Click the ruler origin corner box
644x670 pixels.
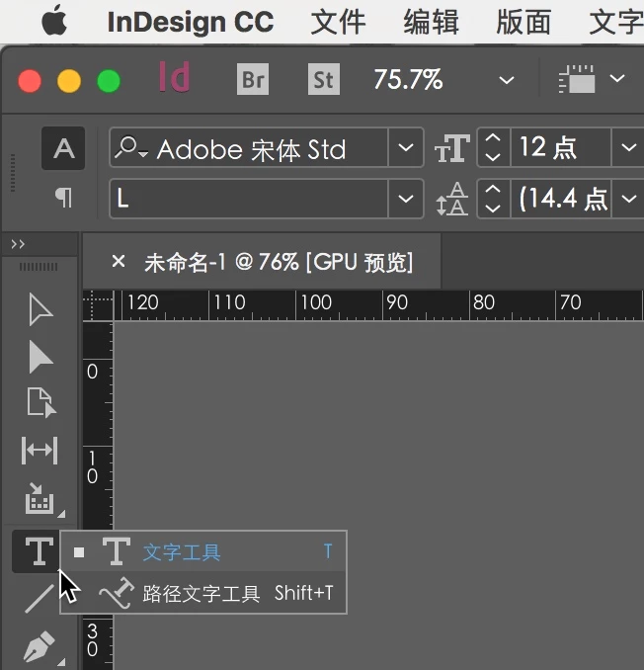click(98, 305)
